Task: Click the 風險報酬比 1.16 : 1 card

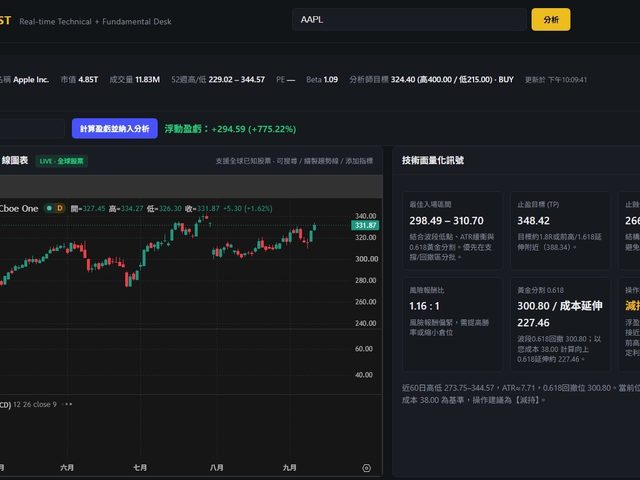Action: point(453,324)
